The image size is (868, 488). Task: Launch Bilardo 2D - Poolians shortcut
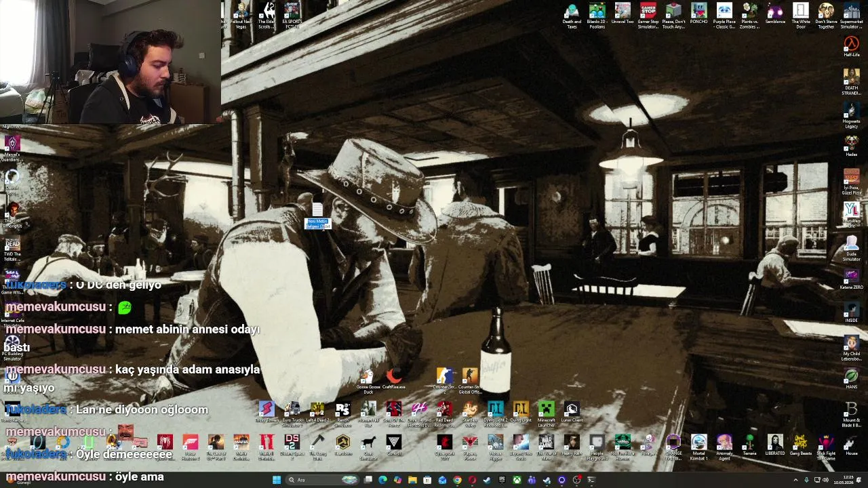pos(597,16)
